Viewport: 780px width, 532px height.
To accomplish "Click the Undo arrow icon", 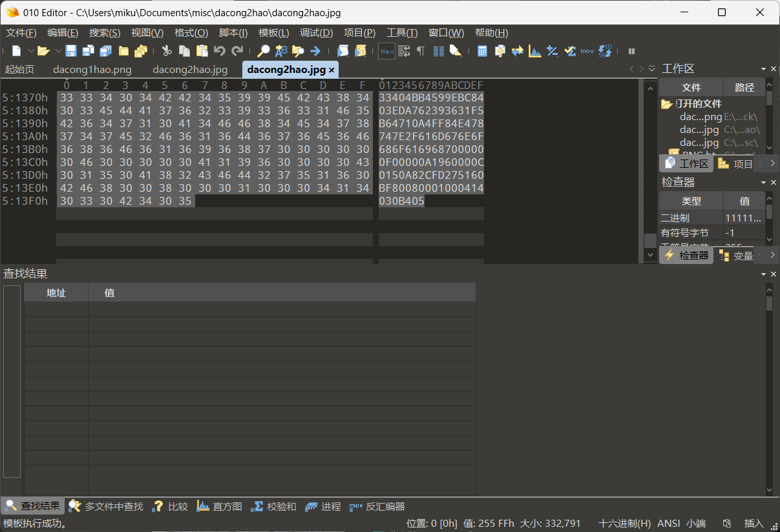I will (220, 51).
